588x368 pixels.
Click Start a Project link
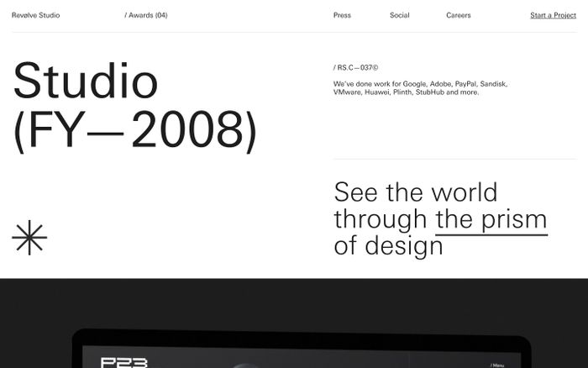pyautogui.click(x=553, y=15)
